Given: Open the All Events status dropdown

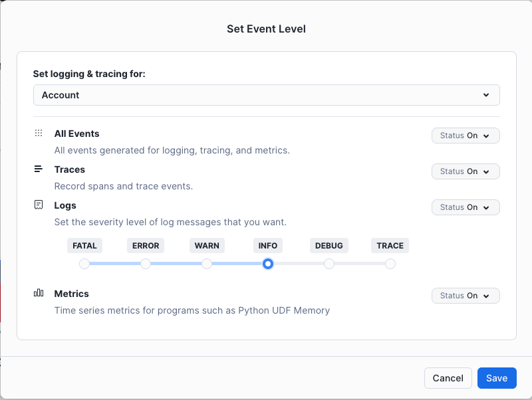Looking at the screenshot, I should coord(465,136).
